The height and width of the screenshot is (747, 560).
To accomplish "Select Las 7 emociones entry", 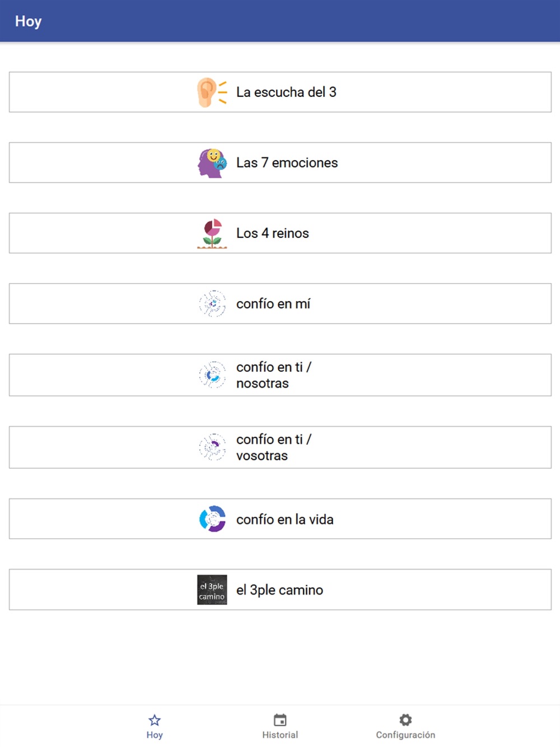I will click(280, 163).
